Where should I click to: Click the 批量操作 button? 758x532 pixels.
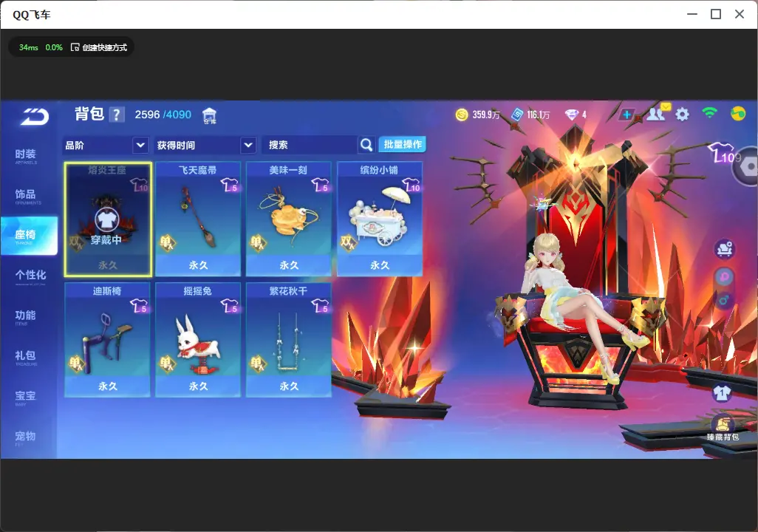(402, 144)
